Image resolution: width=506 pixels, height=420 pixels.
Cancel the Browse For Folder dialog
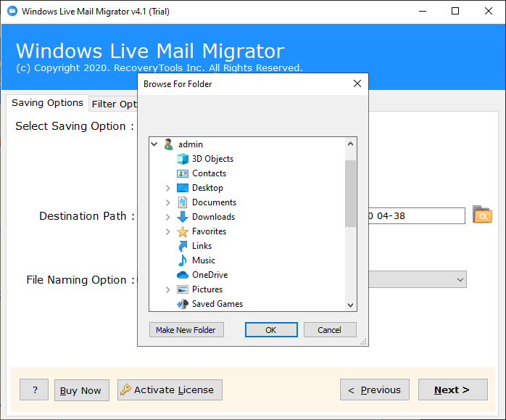coord(330,330)
